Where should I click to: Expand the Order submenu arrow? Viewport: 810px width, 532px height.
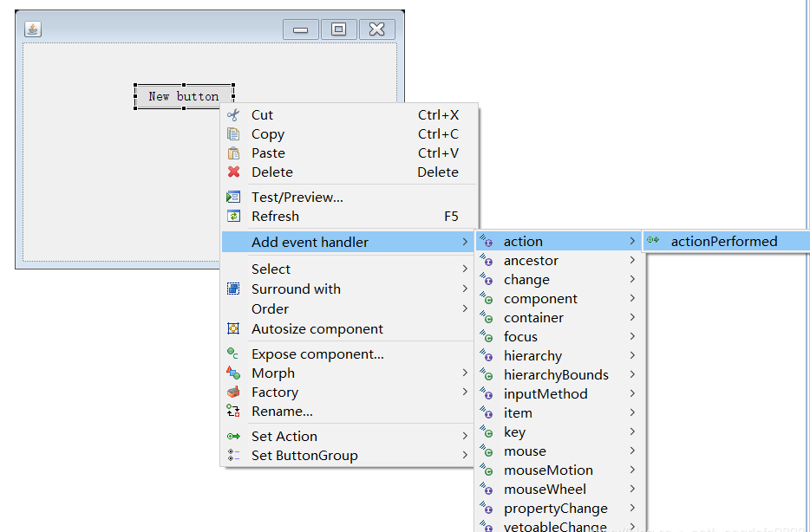point(465,308)
